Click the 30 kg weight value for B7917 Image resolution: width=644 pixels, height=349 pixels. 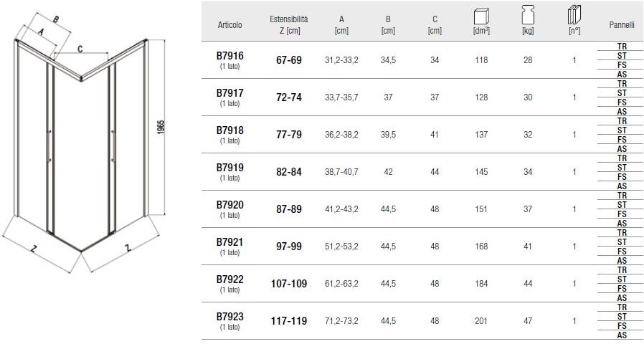click(x=528, y=97)
